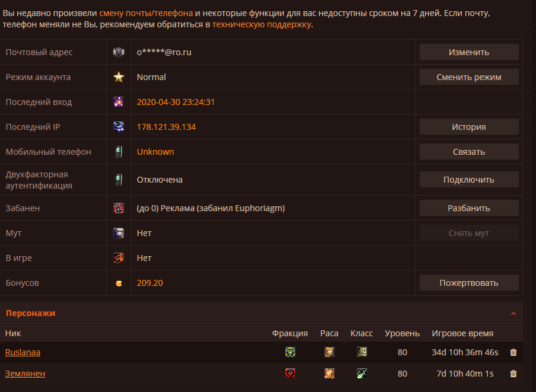
Task: Click the Пожертвовать bonuses button
Action: point(469,283)
